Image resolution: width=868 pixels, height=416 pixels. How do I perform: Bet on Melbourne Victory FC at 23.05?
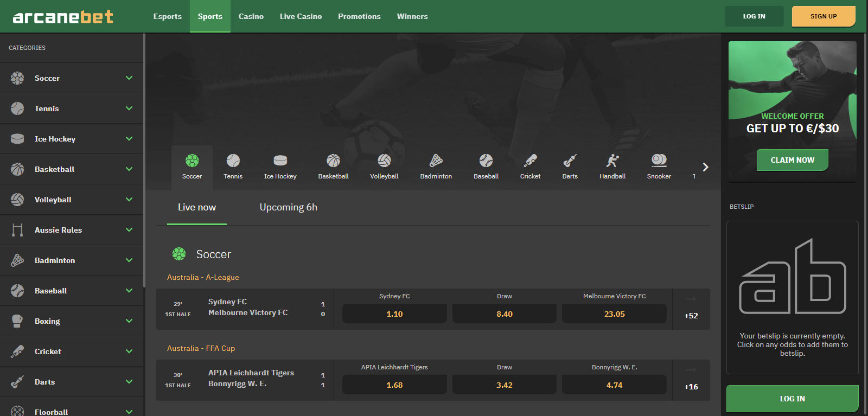[x=614, y=313]
